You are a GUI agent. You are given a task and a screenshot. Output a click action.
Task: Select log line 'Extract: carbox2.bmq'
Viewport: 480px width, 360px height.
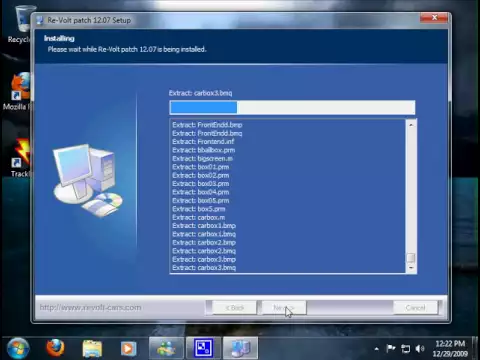click(204, 251)
